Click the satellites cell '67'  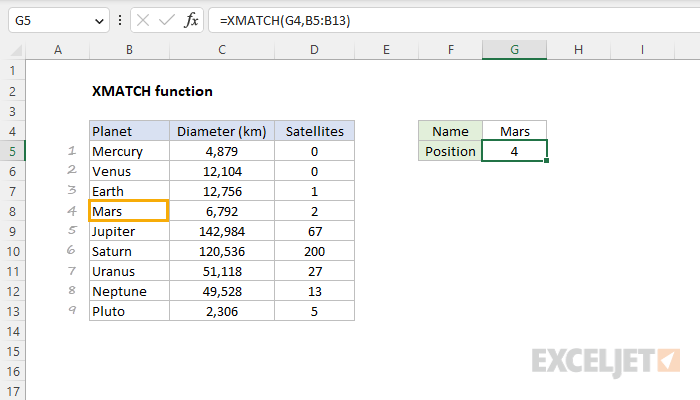coord(314,231)
